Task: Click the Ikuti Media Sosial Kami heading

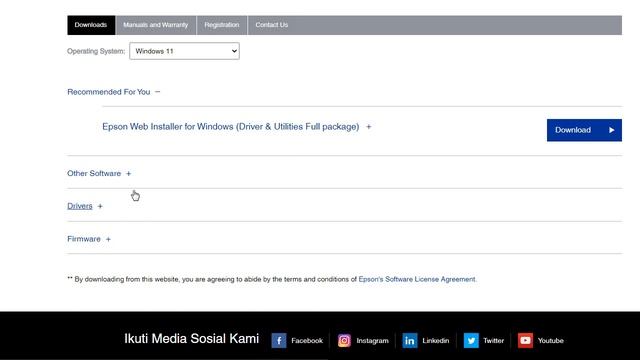Action: (x=191, y=338)
